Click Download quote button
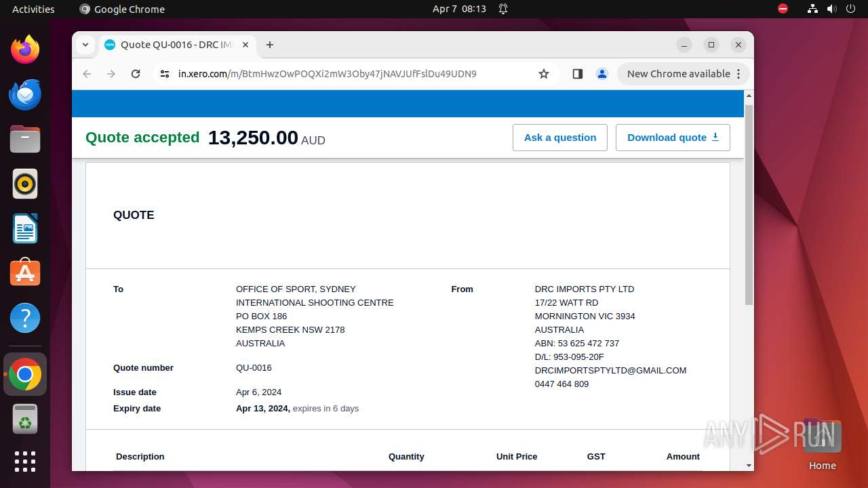The width and height of the screenshot is (868, 488). pos(673,138)
